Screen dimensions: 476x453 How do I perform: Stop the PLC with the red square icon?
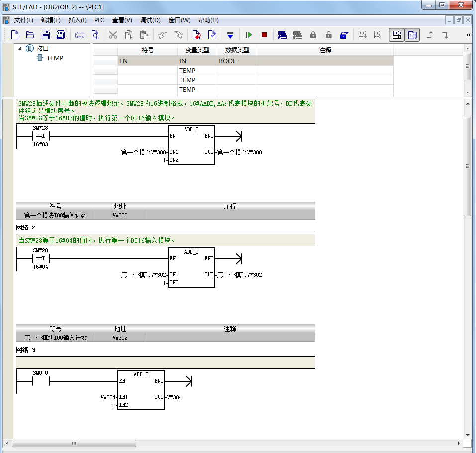tap(264, 35)
